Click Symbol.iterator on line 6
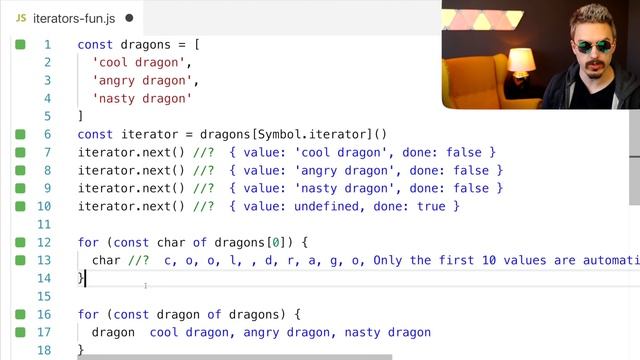Screen dimensions: 640x360 click(x=313, y=134)
